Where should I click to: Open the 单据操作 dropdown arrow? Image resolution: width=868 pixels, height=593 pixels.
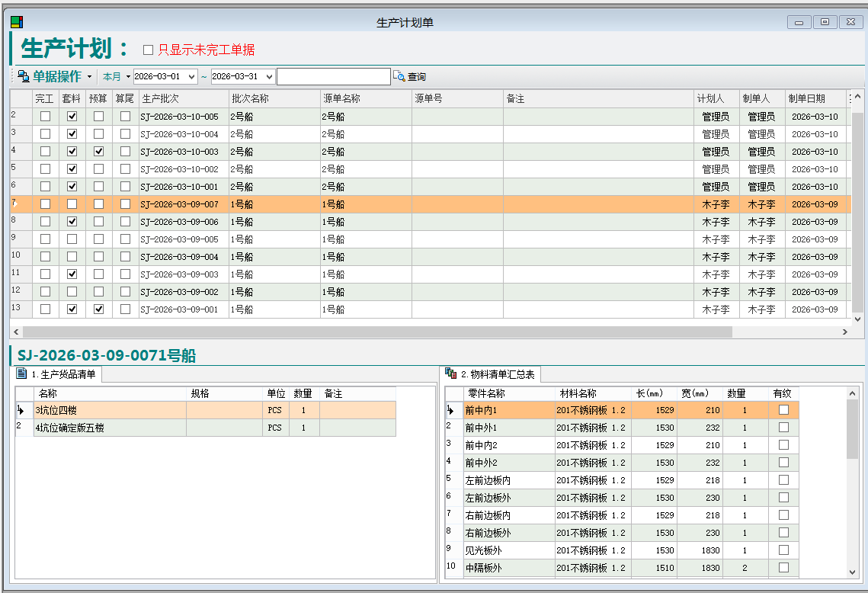[x=89, y=77]
